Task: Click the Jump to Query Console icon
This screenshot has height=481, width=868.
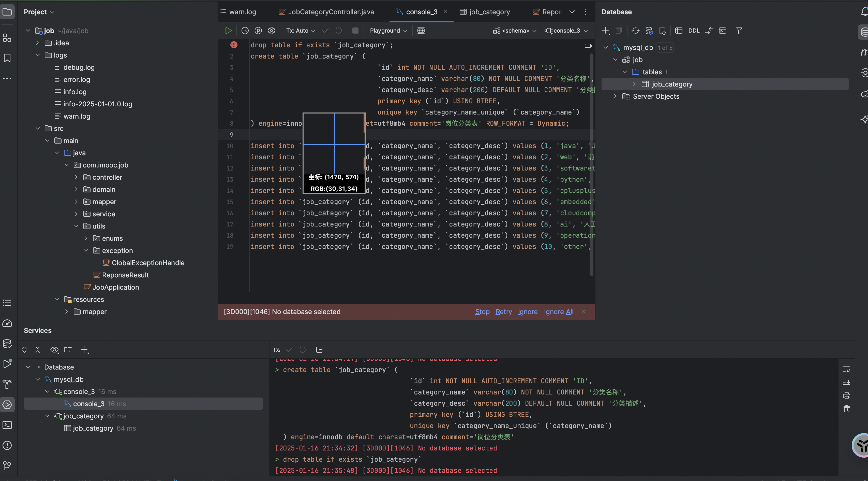Action: [x=722, y=31]
